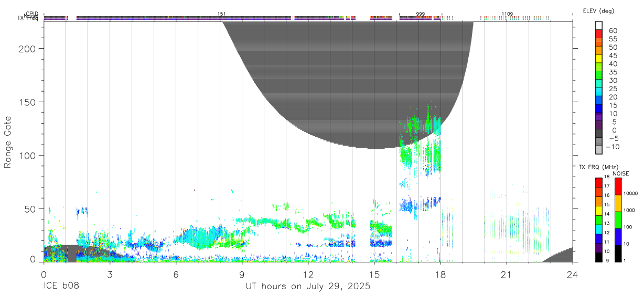The height and width of the screenshot is (297, 644).
Task: Click the cyan segment of TX FRQ bar
Action: 599,229
